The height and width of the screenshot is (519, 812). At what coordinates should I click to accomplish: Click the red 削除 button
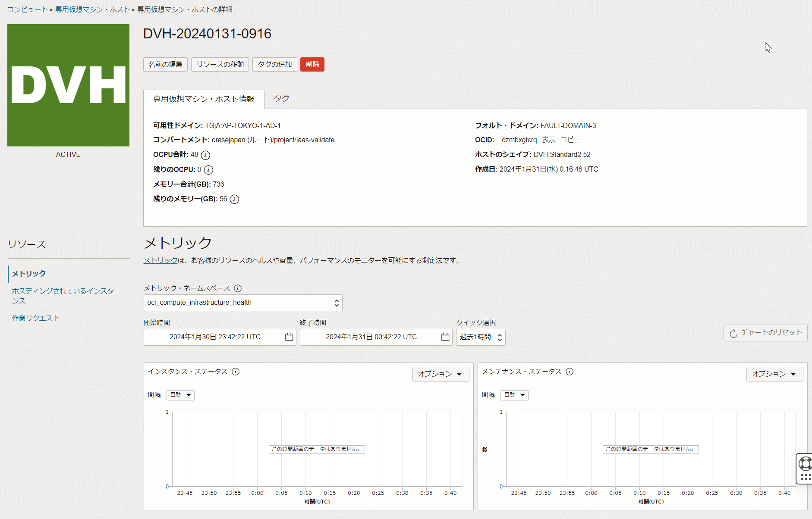point(312,64)
